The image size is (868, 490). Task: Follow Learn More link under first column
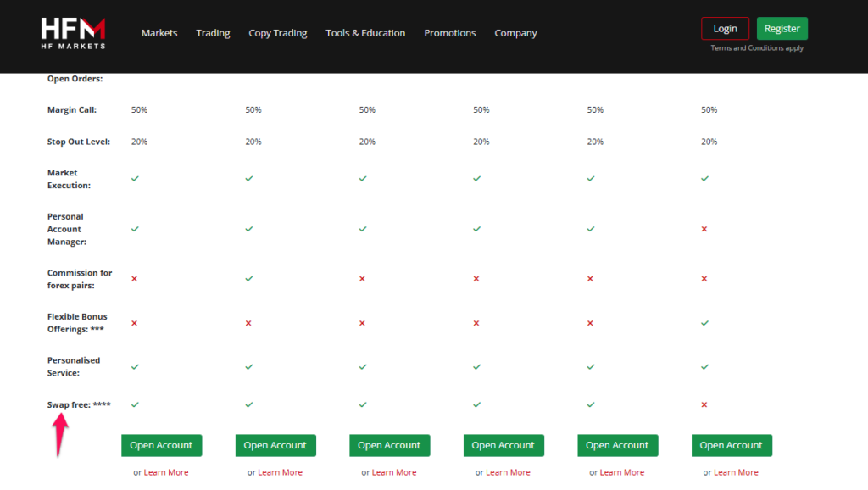166,472
